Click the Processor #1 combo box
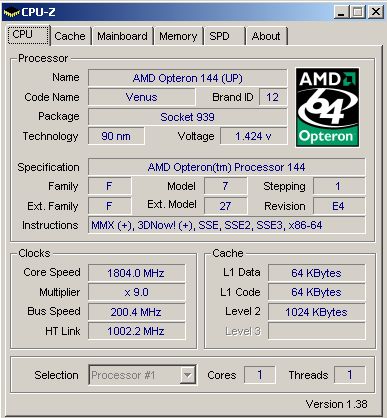387x418 pixels. point(142,375)
